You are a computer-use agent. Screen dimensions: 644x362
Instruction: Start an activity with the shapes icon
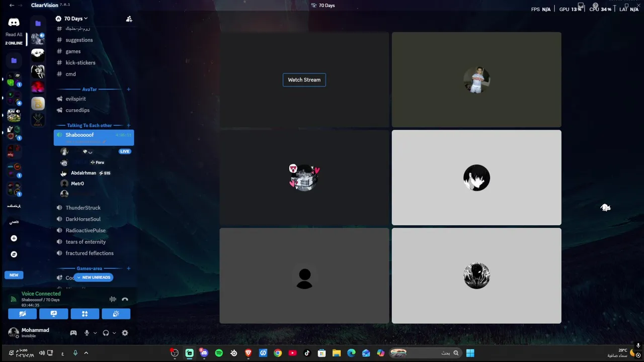pos(85,314)
